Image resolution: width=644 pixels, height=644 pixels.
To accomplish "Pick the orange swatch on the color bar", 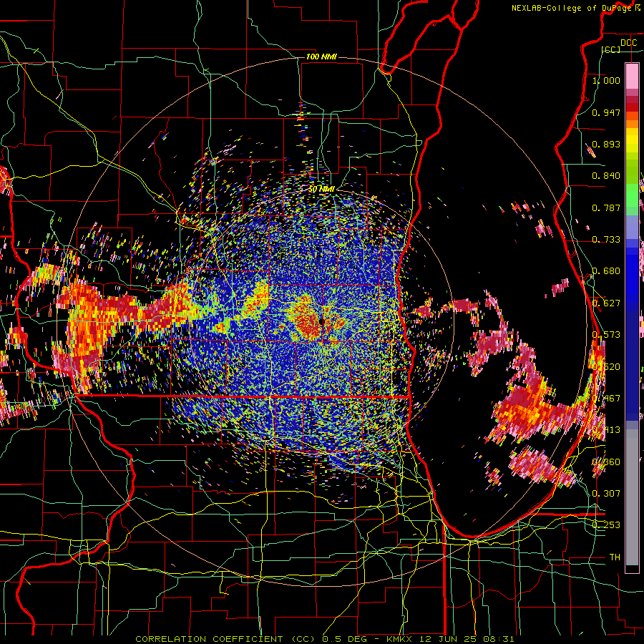I will (632, 122).
